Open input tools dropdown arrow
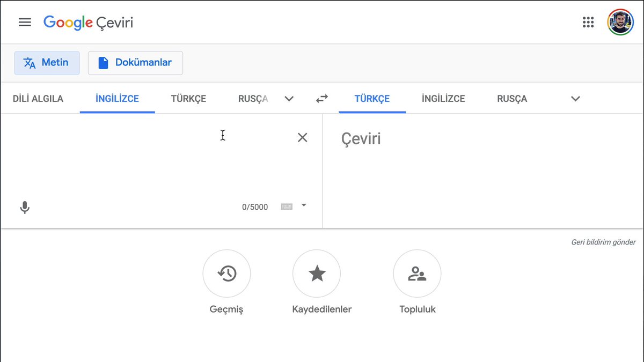644x362 pixels. (304, 205)
